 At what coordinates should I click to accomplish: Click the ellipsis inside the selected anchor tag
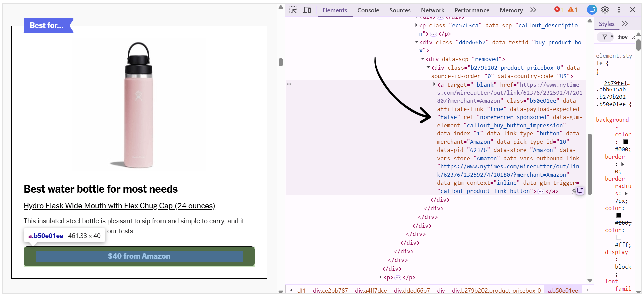click(x=541, y=191)
